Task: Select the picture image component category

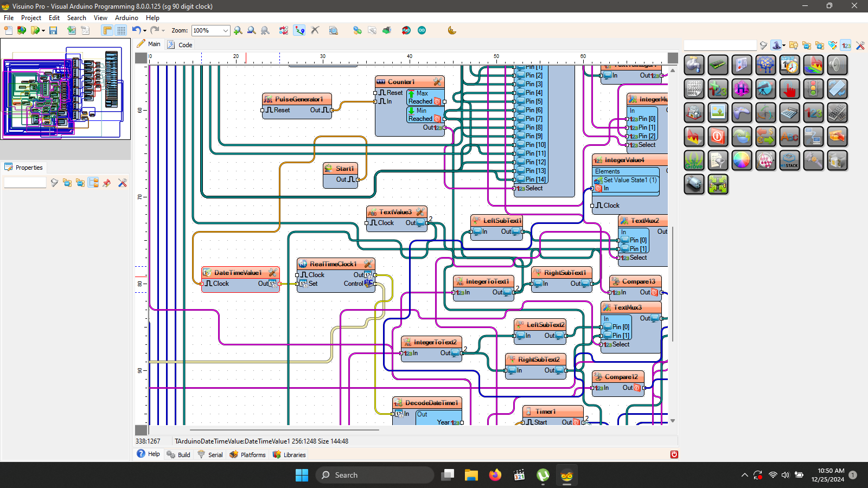Action: [x=718, y=113]
